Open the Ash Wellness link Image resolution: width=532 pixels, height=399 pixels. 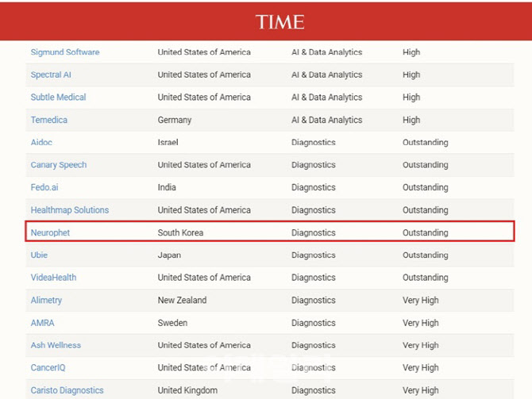56,345
